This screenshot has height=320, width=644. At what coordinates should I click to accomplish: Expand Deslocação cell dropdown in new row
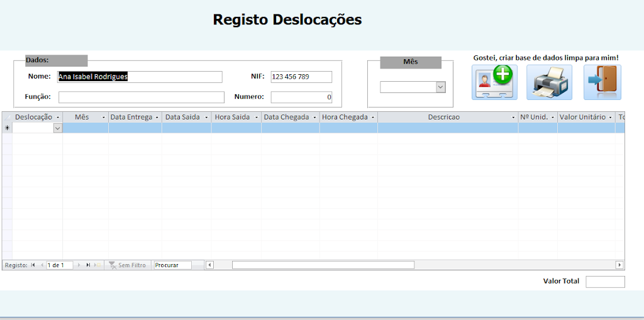tap(58, 128)
